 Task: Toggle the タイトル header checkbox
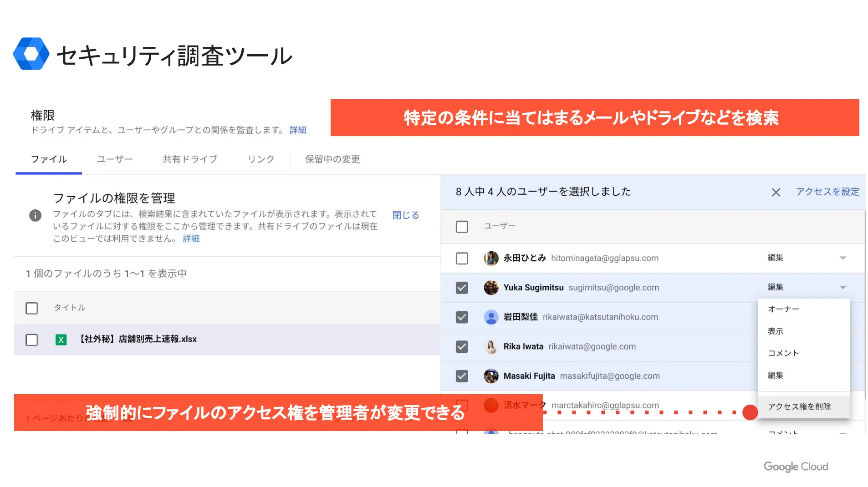pyautogui.click(x=31, y=308)
